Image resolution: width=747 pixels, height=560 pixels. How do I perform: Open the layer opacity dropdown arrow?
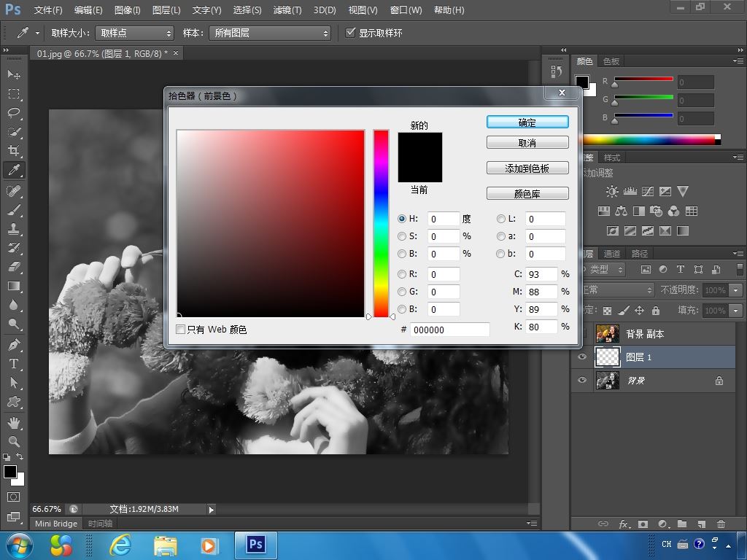736,290
